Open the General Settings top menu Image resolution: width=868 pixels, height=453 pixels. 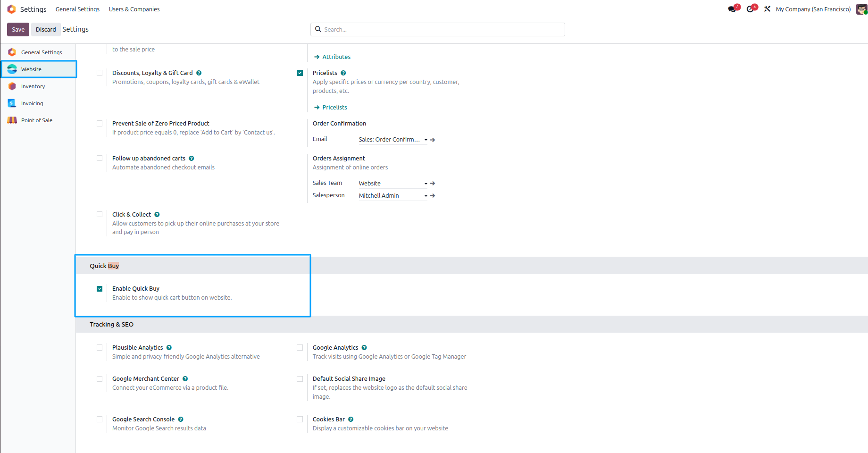point(77,9)
